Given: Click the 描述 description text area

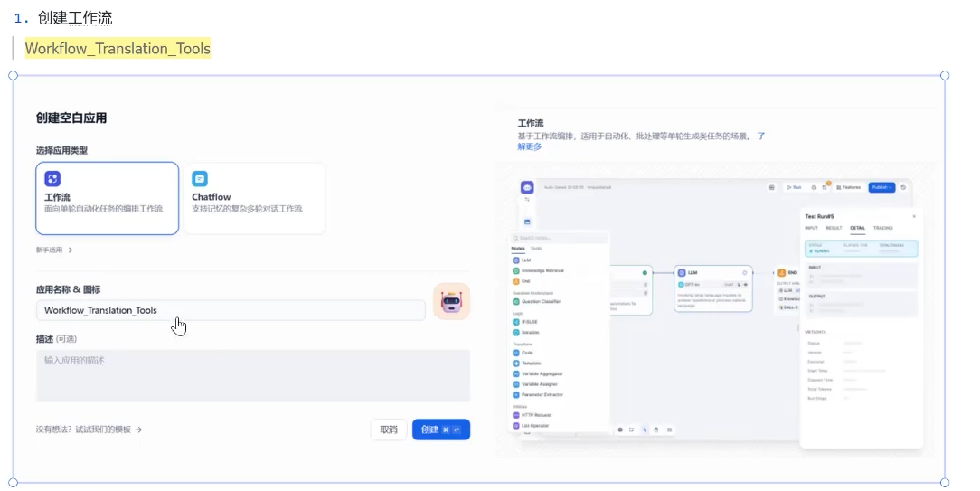Looking at the screenshot, I should point(253,375).
